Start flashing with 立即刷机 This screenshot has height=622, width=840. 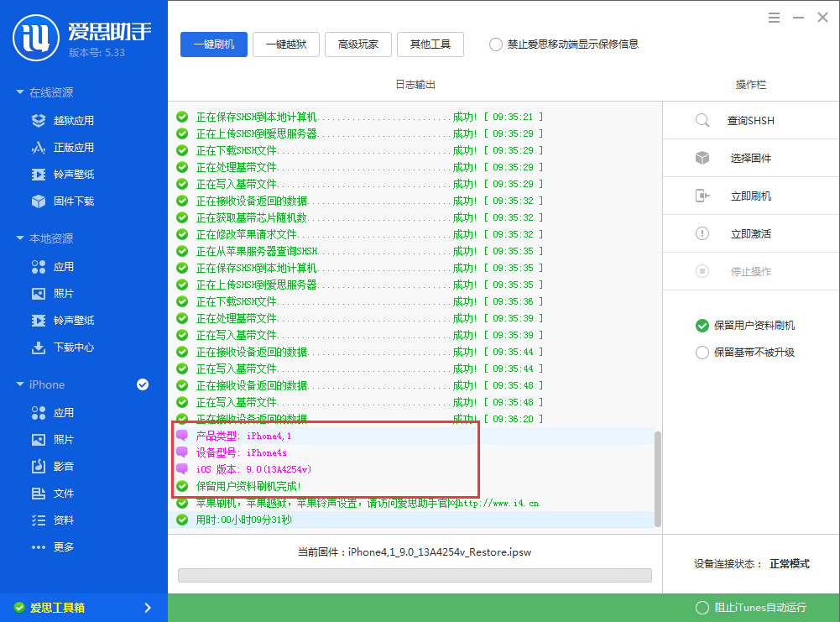point(750,196)
